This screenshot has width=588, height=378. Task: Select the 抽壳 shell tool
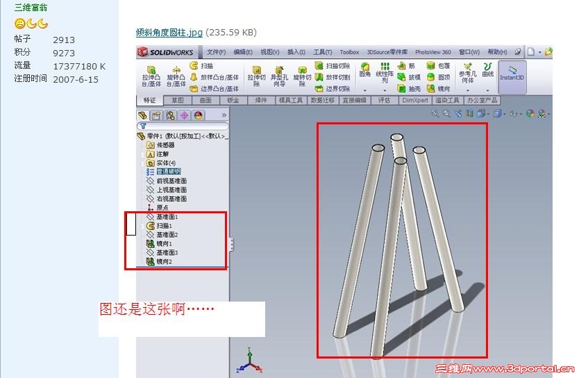coord(409,89)
